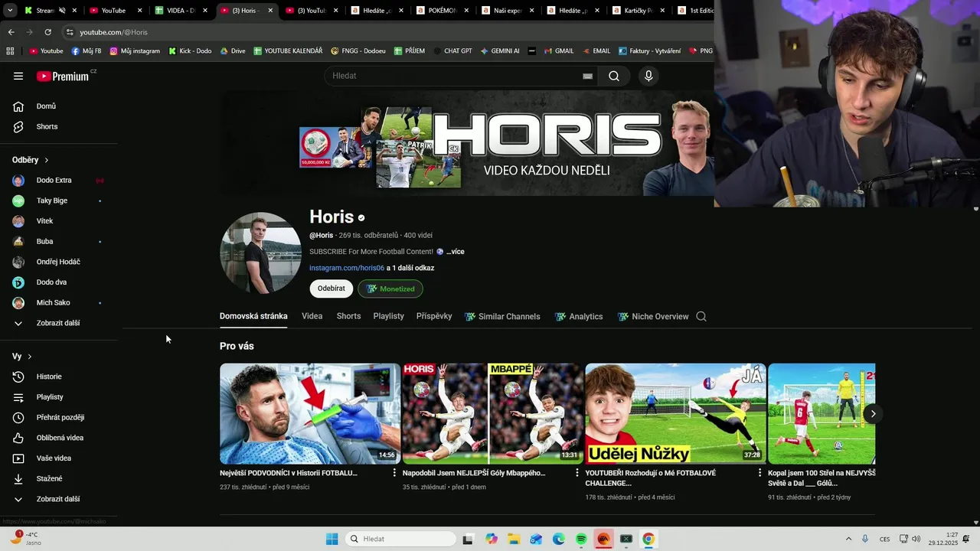
Task: Open Přehrát později in sidebar
Action: 59,417
